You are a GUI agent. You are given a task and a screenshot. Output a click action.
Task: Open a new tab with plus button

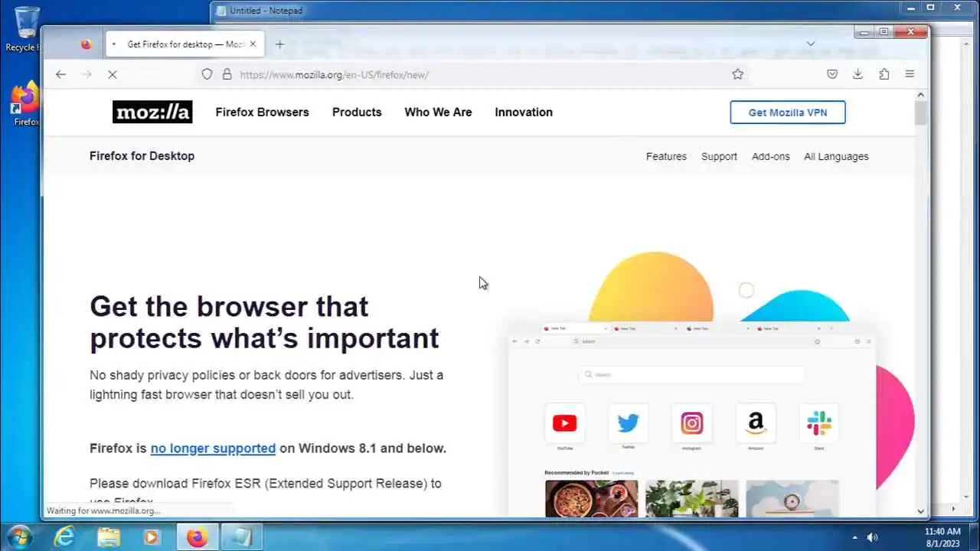click(x=279, y=44)
